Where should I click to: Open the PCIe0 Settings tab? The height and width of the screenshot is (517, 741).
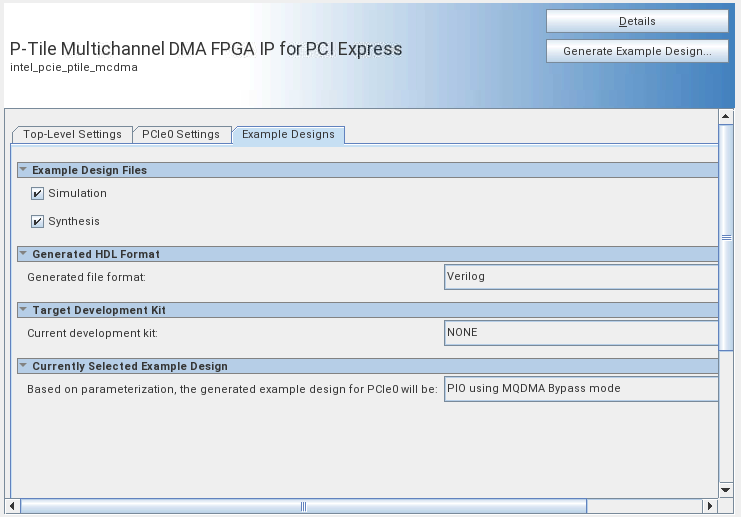tap(180, 134)
